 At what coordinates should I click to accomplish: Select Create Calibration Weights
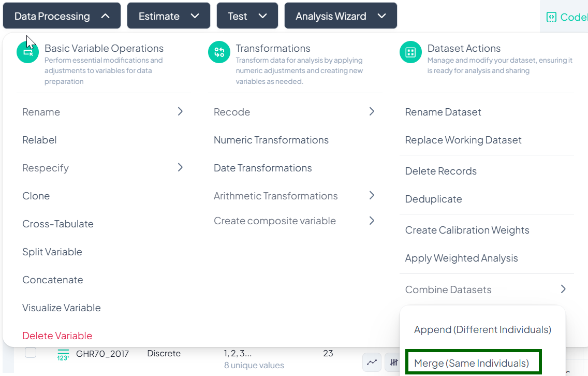467,230
